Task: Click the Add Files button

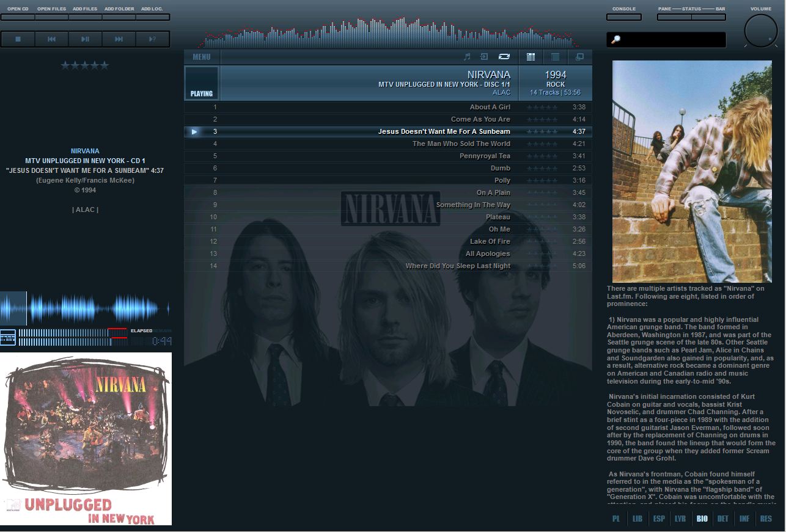Action: pos(85,17)
